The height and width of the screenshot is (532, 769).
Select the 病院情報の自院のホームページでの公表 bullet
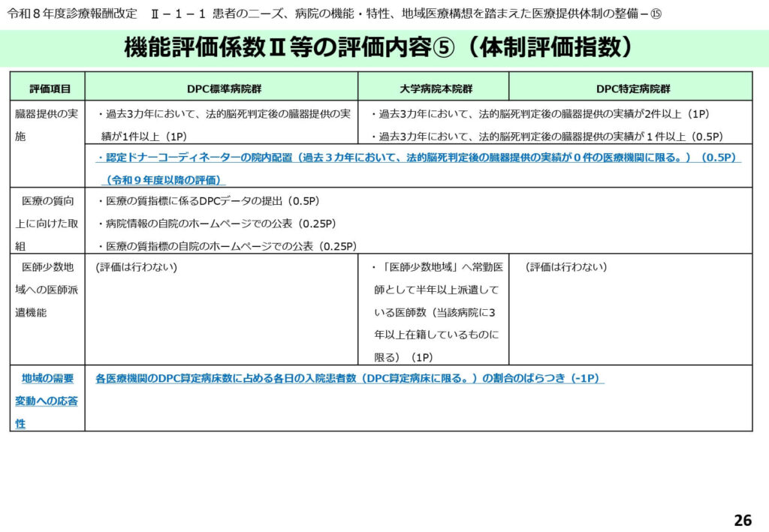pyautogui.click(x=216, y=223)
